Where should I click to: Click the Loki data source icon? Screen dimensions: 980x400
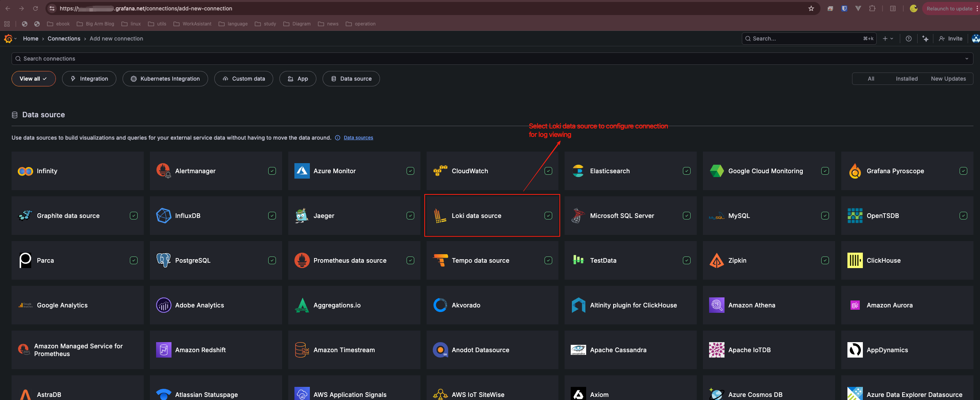pyautogui.click(x=440, y=216)
